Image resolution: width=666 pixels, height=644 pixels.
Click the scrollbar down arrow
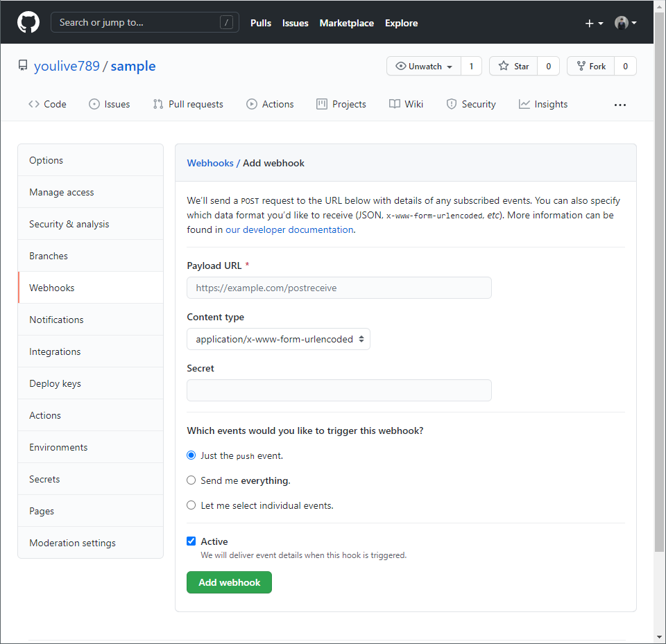(659, 637)
